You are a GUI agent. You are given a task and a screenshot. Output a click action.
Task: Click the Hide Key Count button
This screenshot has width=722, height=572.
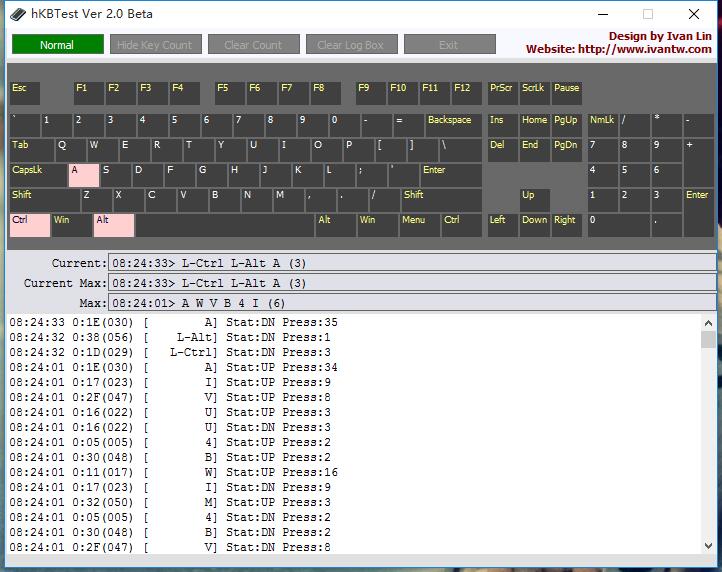156,45
